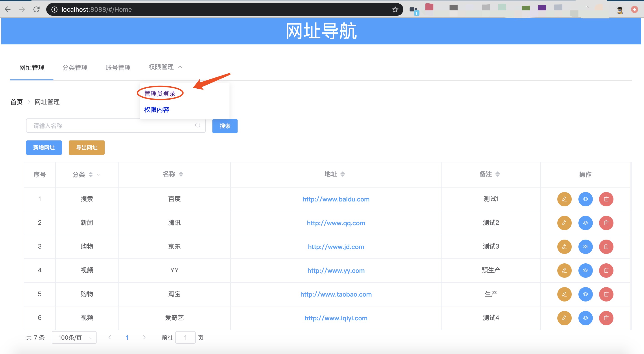View YY entry with eye icon
This screenshot has width=644, height=354.
pos(585,270)
